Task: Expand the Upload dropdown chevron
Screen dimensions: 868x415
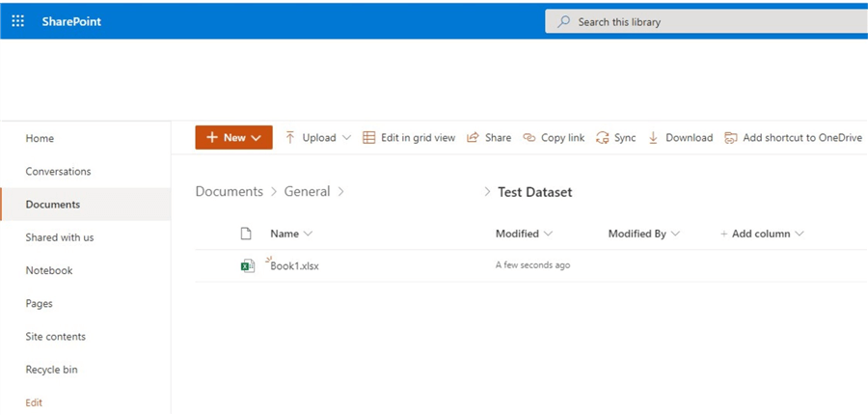Action: point(347,137)
